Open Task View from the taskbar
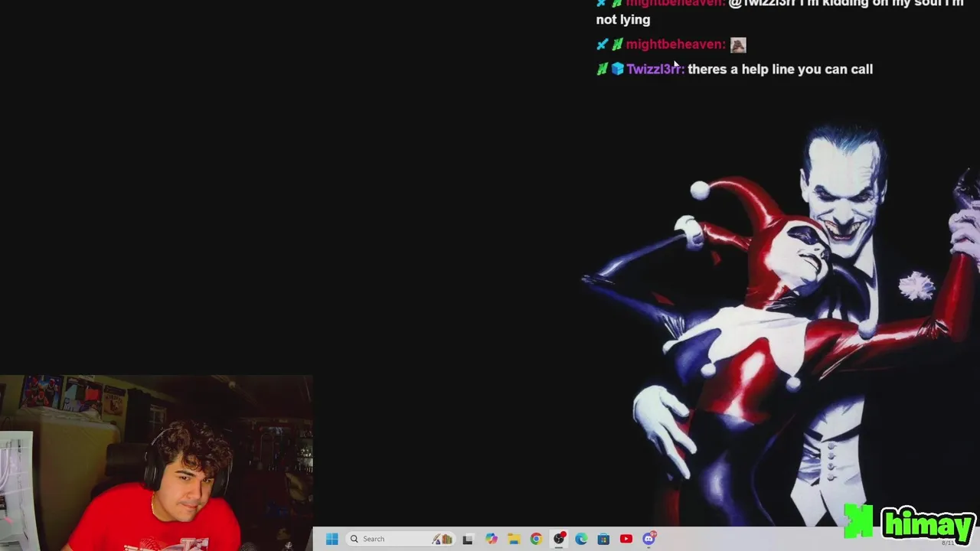 click(x=468, y=539)
